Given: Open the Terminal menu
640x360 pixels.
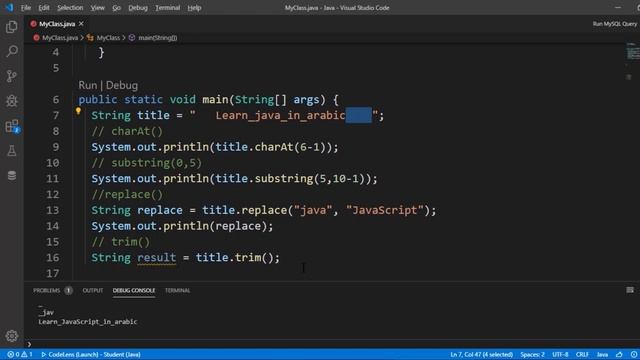Looking at the screenshot, I should pos(167,7).
